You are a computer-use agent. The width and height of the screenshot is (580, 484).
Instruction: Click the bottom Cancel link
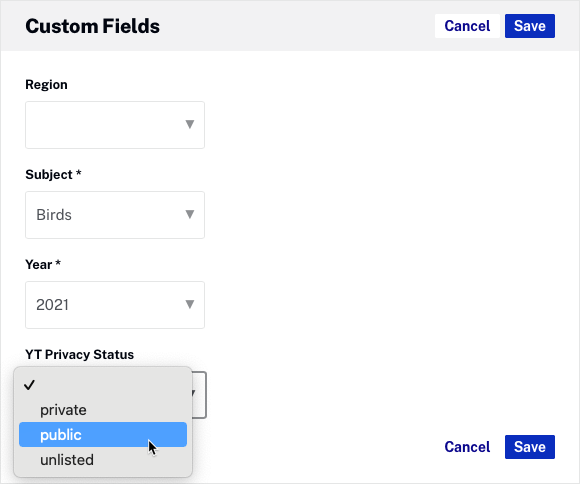tap(467, 447)
